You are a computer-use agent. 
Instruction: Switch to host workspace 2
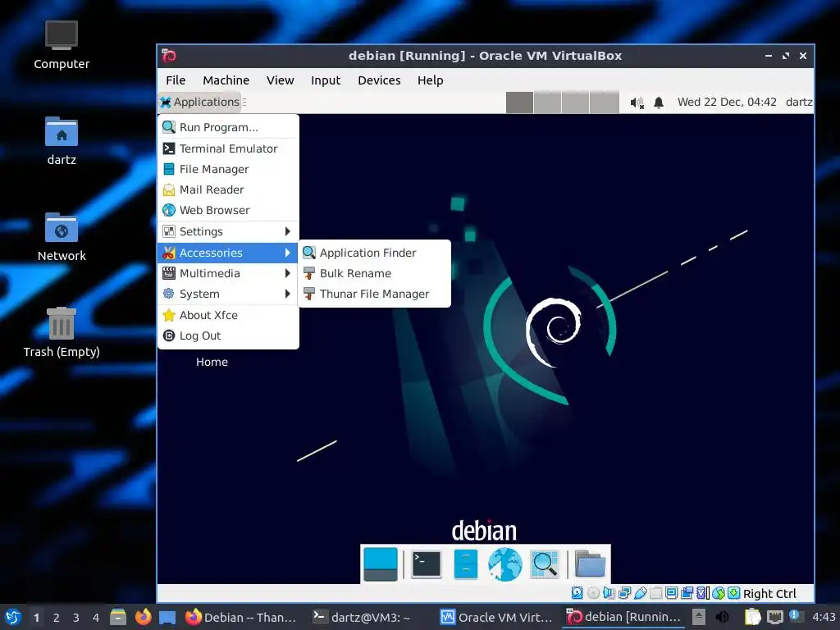coord(57,618)
